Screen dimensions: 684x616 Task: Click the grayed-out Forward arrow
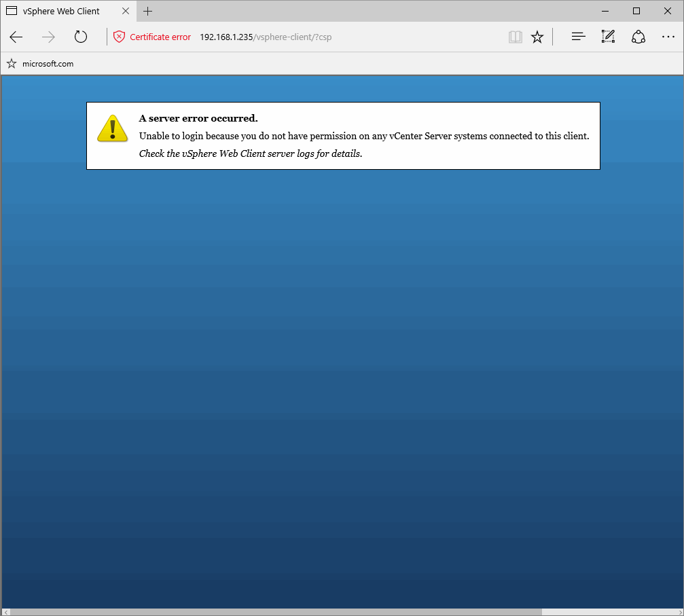(48, 37)
